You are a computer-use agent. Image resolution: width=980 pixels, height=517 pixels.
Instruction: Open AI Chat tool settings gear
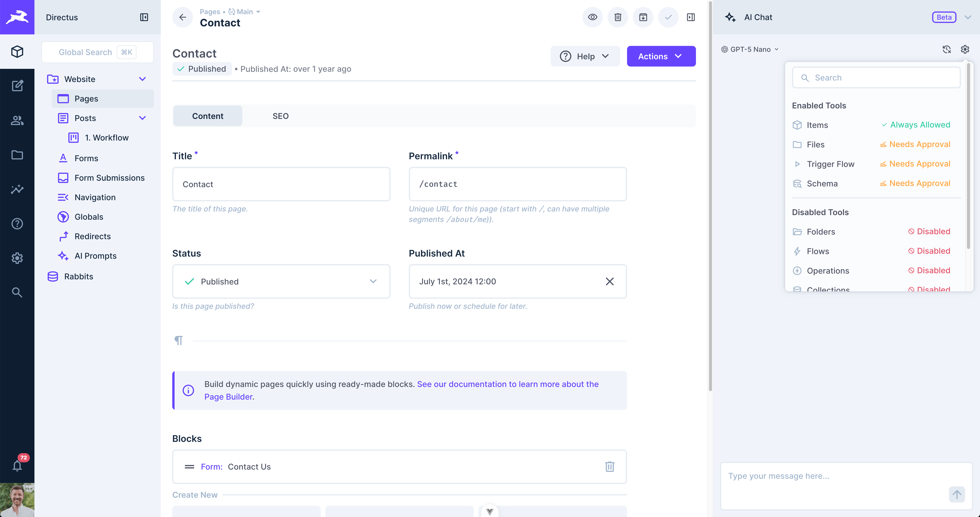coord(965,49)
